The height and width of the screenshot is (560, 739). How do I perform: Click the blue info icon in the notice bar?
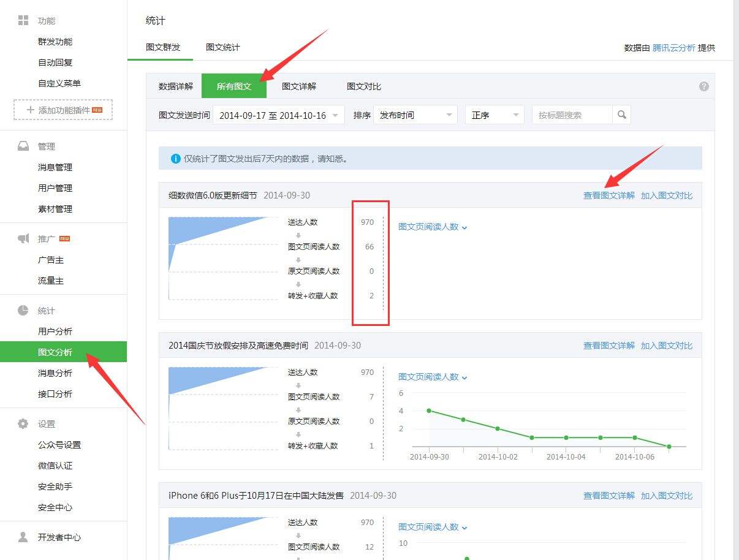coord(175,158)
